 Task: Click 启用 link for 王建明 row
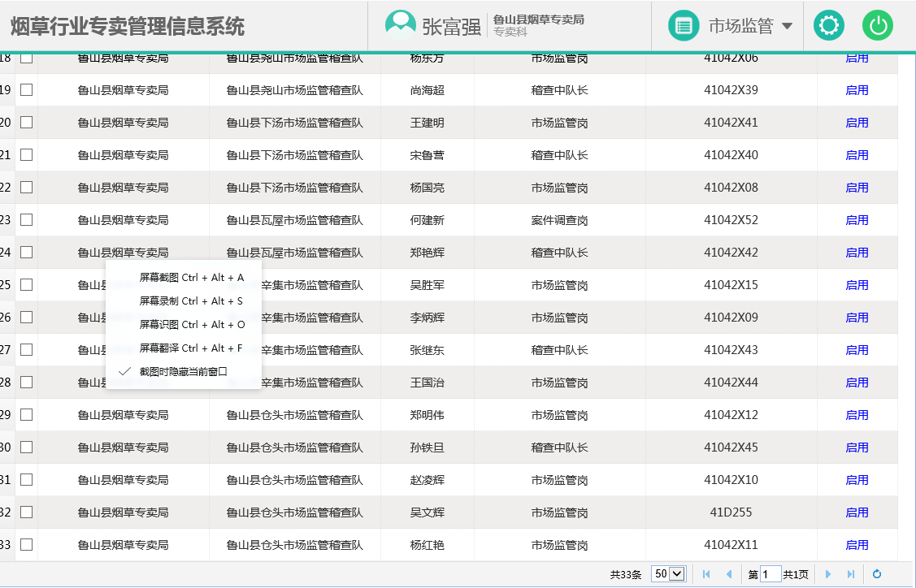(857, 123)
